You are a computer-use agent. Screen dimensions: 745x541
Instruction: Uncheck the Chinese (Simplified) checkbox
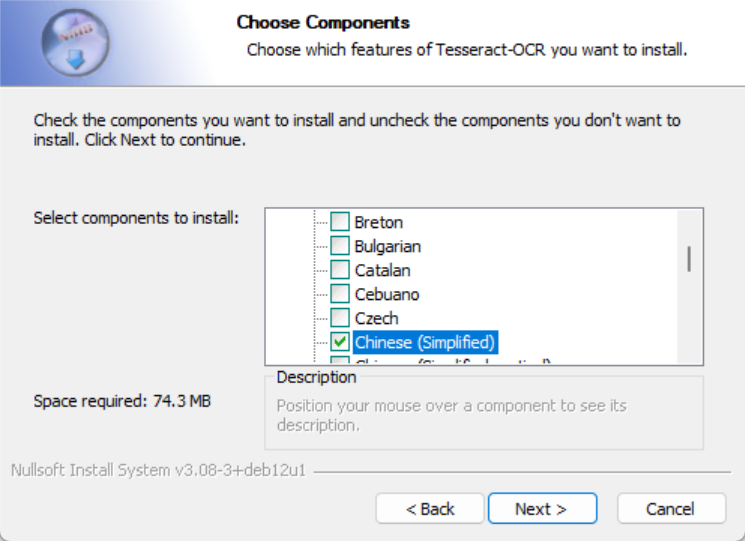340,342
